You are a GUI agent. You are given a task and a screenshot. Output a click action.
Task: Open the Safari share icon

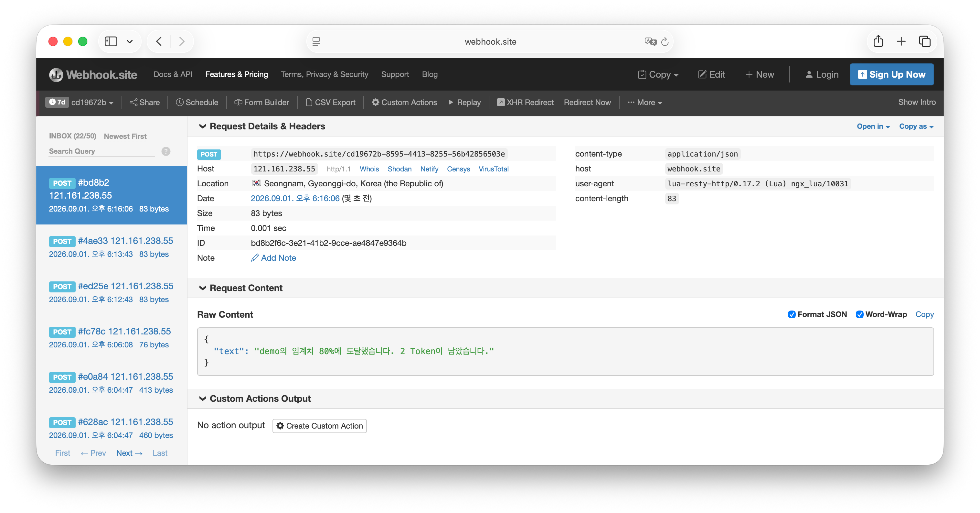[x=878, y=41]
